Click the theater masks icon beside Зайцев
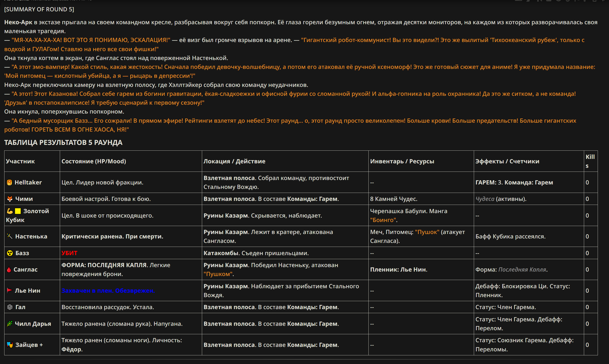 click(10, 345)
